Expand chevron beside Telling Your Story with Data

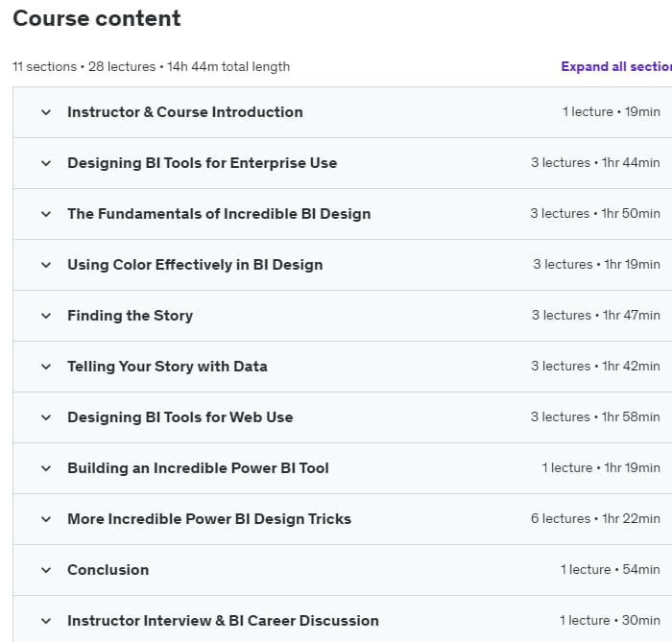pyautogui.click(x=46, y=367)
